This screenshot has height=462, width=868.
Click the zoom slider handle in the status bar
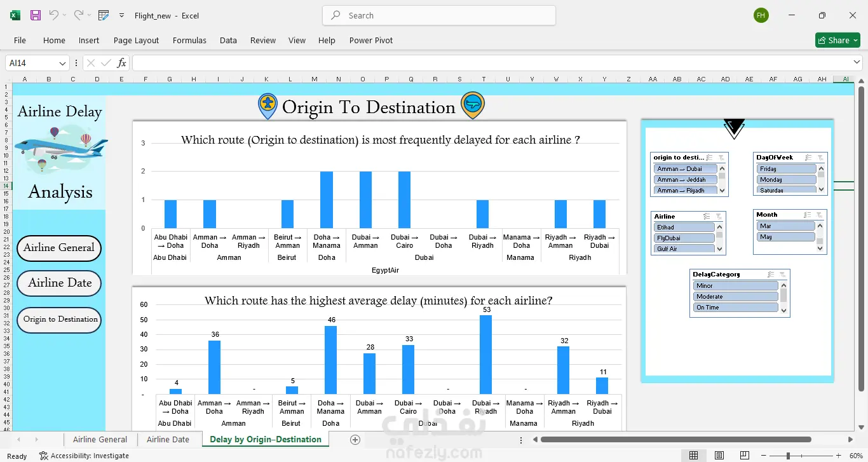[788, 456]
